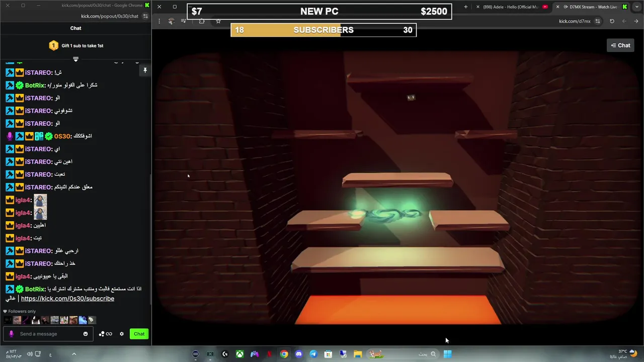Image resolution: width=644 pixels, height=362 pixels.
Task: Click the purple microphone badge in message box
Action: click(x=11, y=334)
